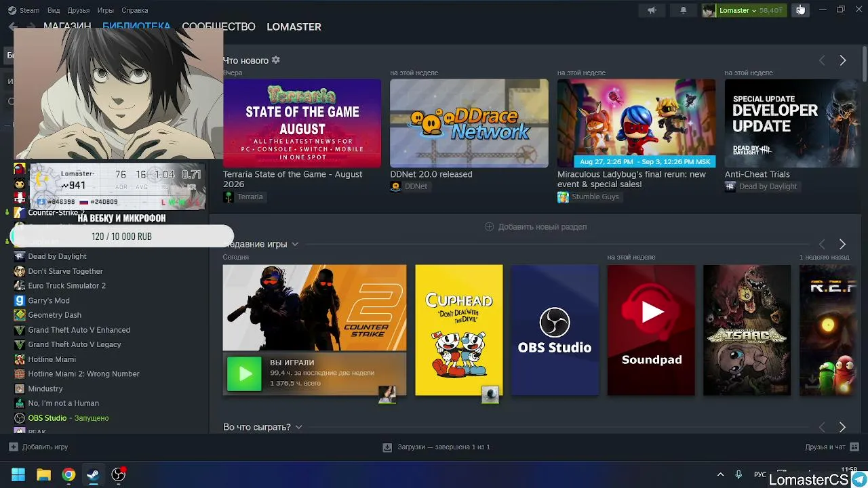Switch to the LOMASTER profile tab
This screenshot has width=868, height=488.
pos(294,27)
